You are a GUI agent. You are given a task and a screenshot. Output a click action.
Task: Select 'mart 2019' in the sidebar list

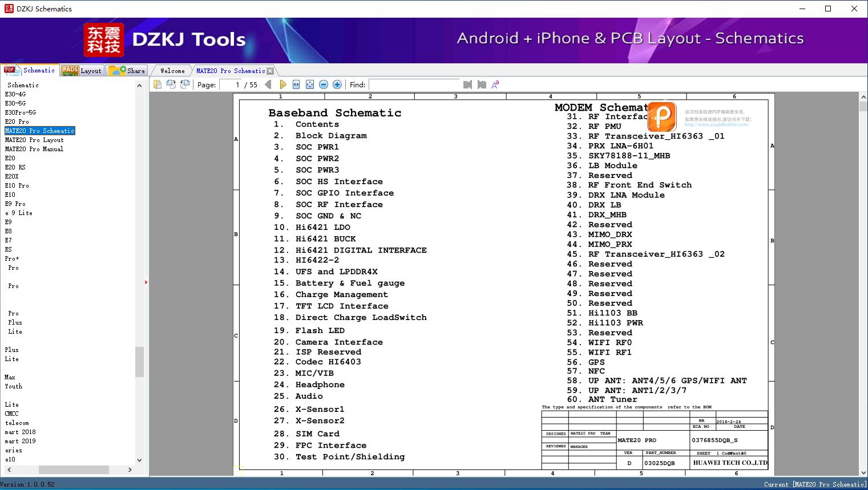(x=21, y=441)
